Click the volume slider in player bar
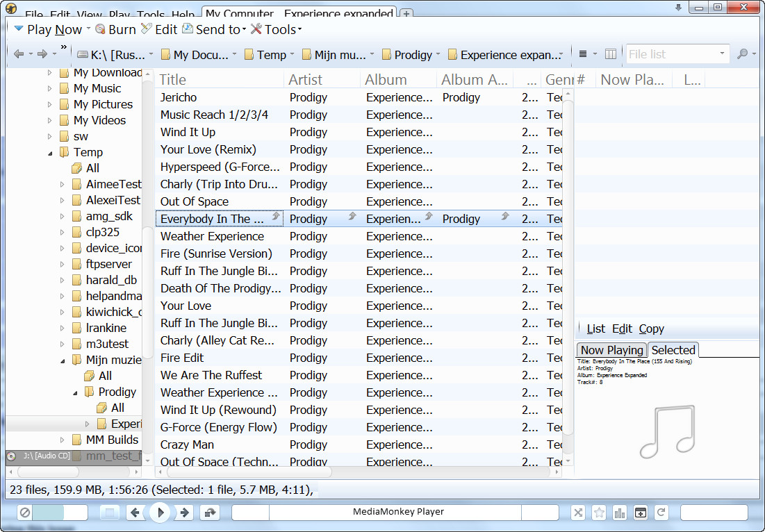765x532 pixels. pyautogui.click(x=59, y=513)
